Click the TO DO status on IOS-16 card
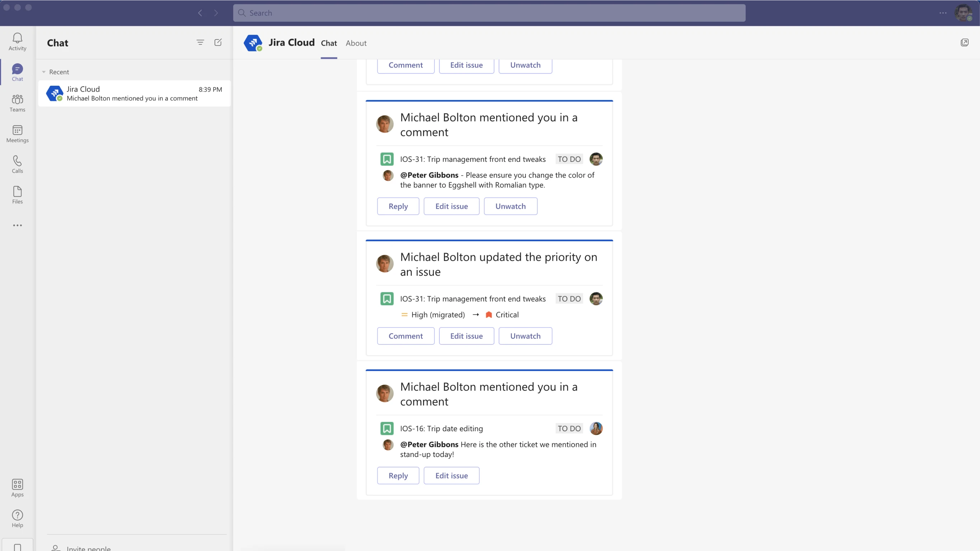 point(569,428)
